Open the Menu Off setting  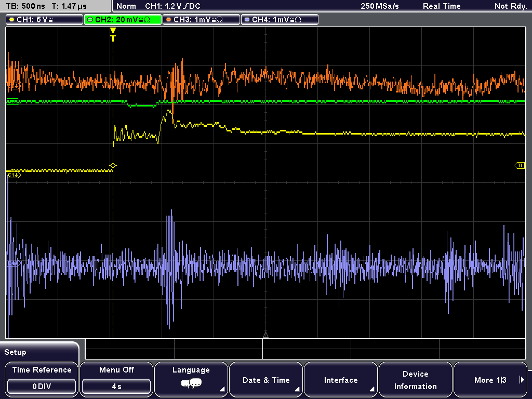point(116,379)
